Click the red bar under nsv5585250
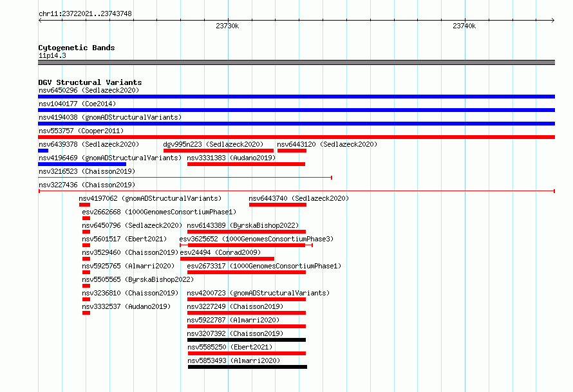Screen dimensions: 573x392 point(247,353)
